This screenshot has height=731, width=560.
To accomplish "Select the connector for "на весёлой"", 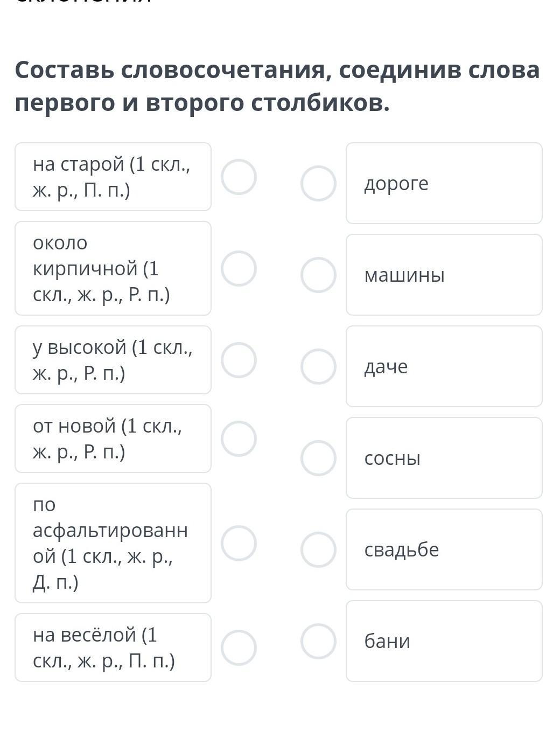I will pos(239,648).
